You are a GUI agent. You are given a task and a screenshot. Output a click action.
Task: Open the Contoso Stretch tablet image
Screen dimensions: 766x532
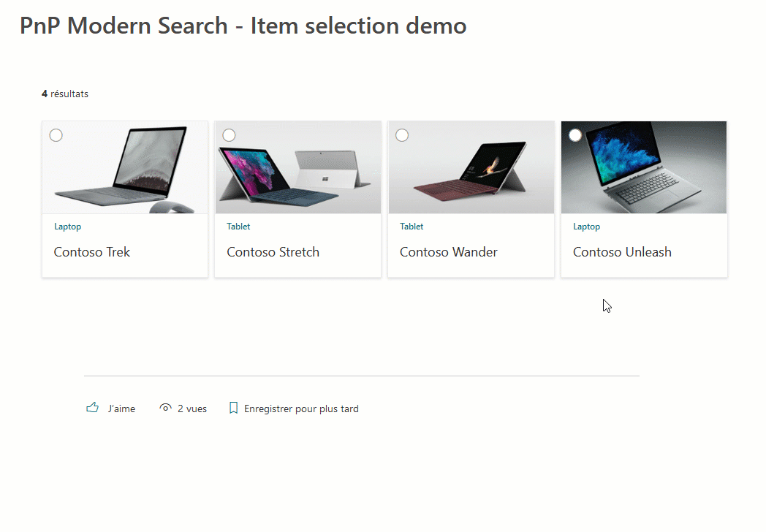click(298, 167)
